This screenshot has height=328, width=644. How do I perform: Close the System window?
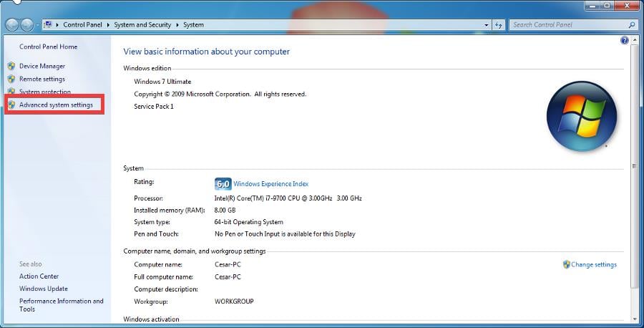(x=627, y=5)
